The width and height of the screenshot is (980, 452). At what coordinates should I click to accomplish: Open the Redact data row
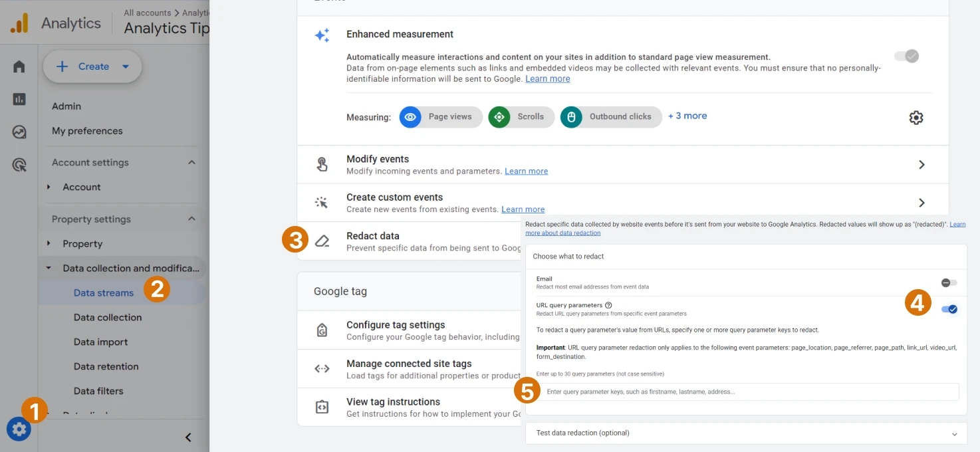point(409,241)
